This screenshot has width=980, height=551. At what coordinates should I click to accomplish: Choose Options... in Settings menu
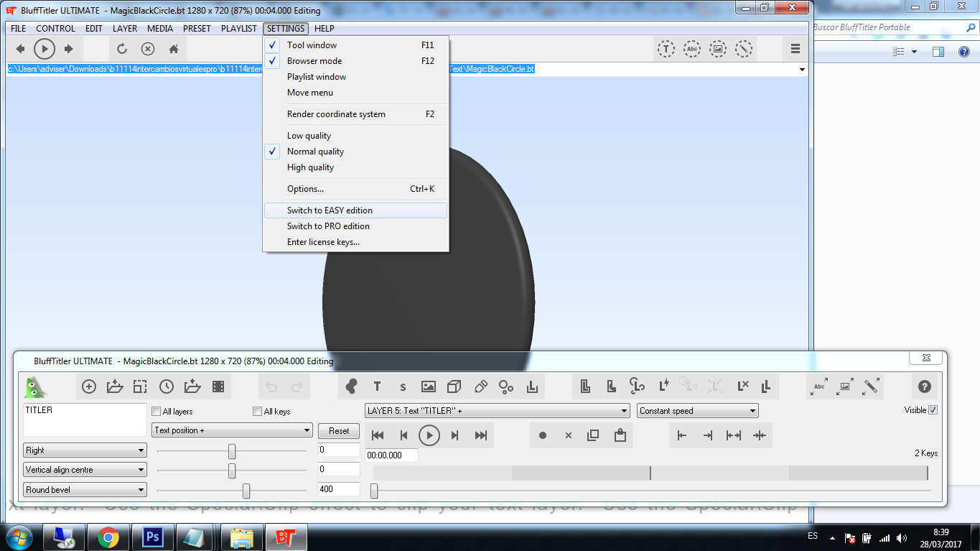(356, 189)
